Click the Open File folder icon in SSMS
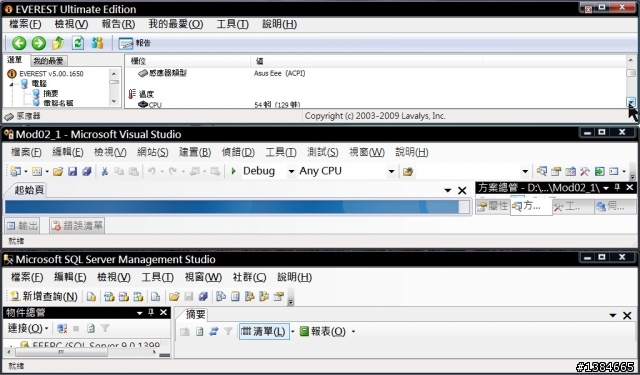This screenshot has width=640, height=375. (174, 297)
